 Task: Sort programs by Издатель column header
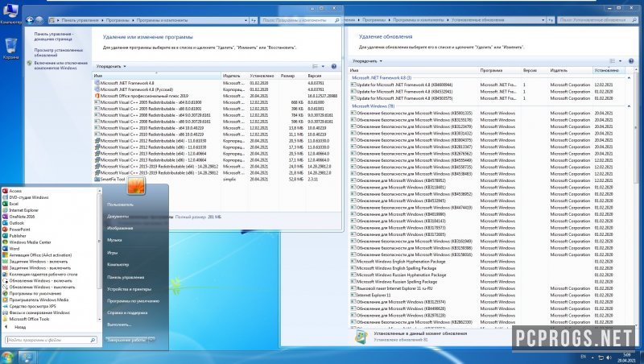(x=234, y=76)
